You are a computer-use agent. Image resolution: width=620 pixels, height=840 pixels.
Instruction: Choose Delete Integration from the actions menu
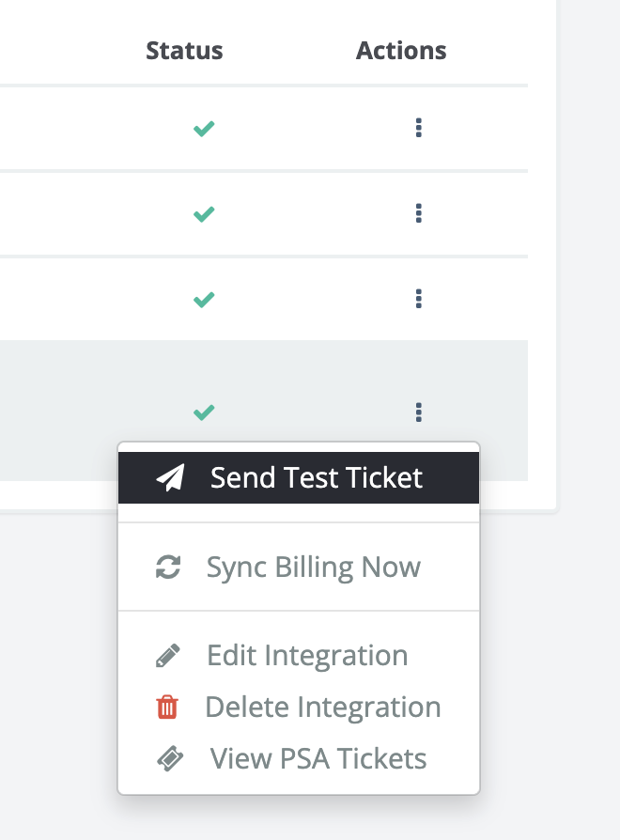[x=322, y=708]
